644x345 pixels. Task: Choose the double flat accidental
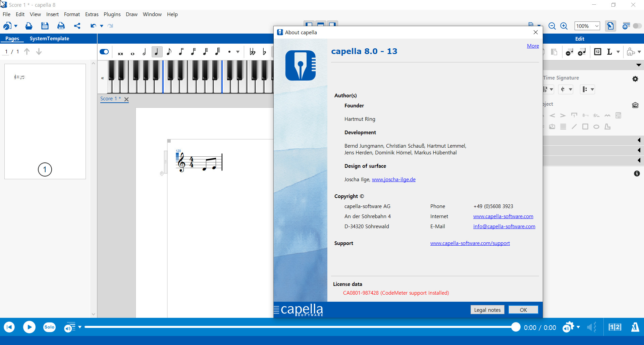point(252,52)
